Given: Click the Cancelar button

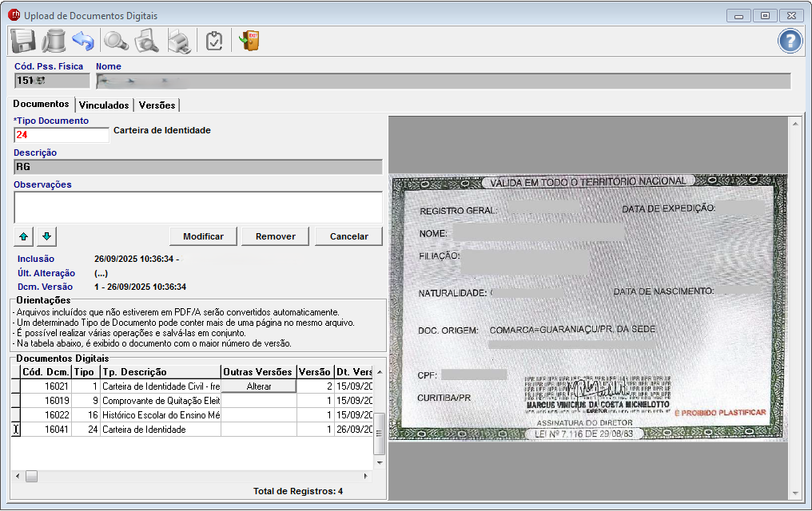Looking at the screenshot, I should (348, 236).
